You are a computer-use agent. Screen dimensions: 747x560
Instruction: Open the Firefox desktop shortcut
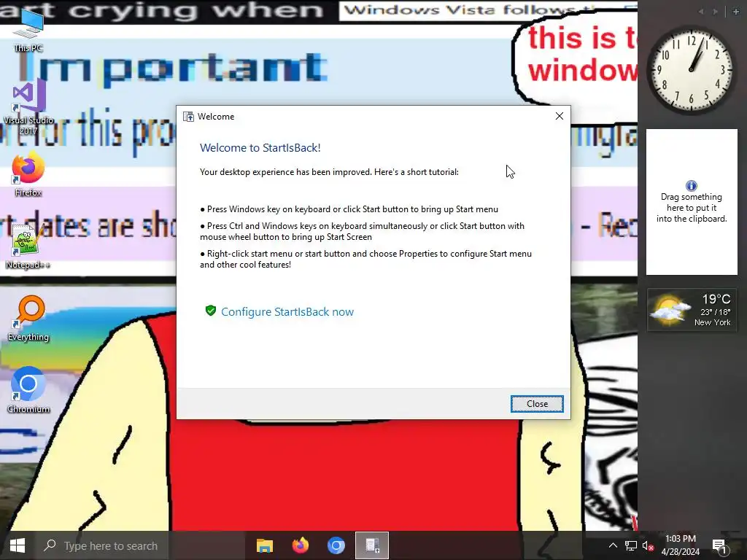pos(28,174)
